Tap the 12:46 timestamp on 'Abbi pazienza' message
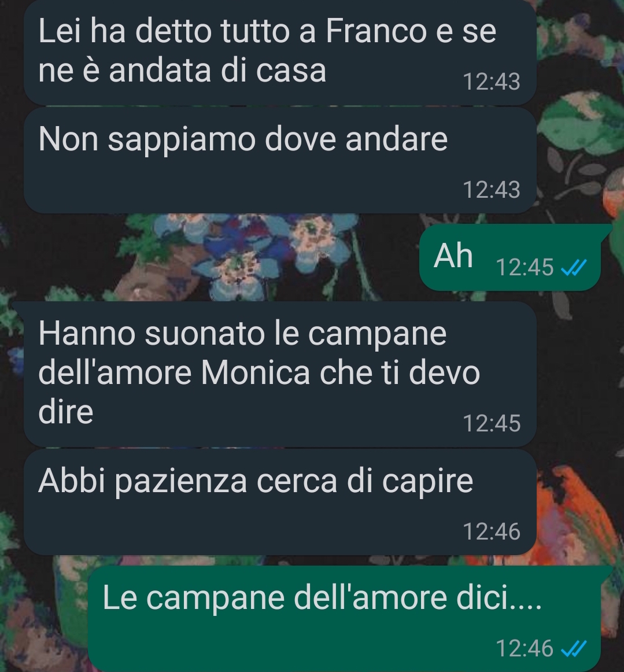The width and height of the screenshot is (624, 672). tap(492, 531)
